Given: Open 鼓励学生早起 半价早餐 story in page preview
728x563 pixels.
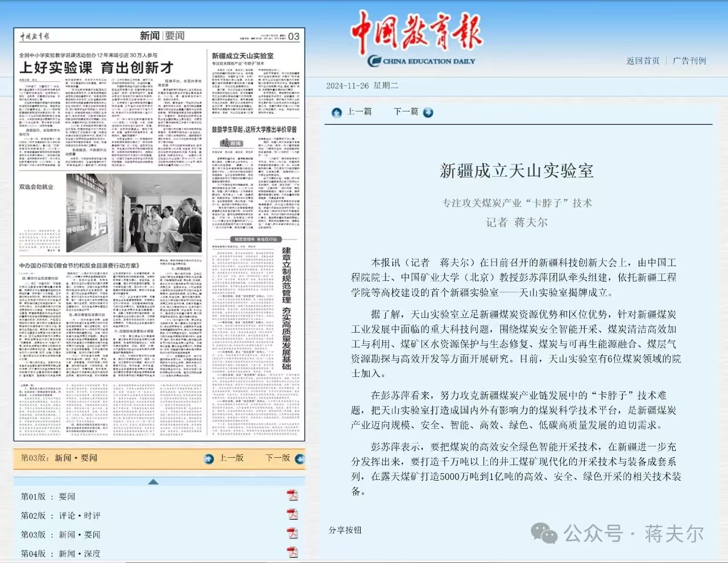Looking at the screenshot, I should [254, 130].
